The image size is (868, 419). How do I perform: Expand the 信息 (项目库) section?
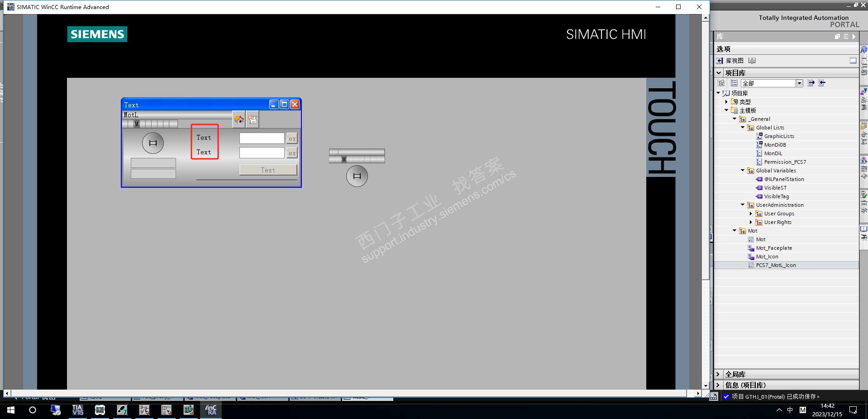pos(718,385)
